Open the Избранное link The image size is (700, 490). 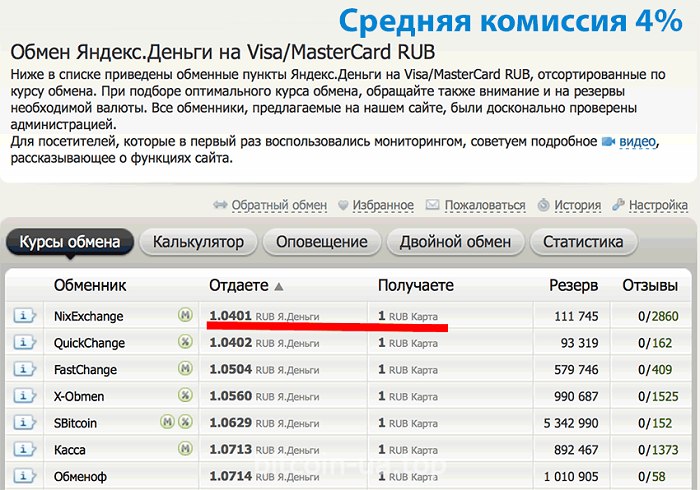(x=383, y=205)
